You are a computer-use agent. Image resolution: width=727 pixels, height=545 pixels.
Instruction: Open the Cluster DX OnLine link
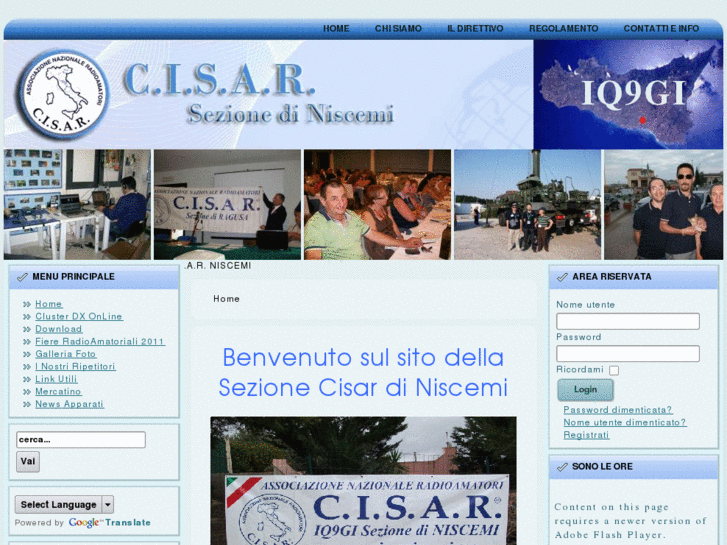pos(79,317)
